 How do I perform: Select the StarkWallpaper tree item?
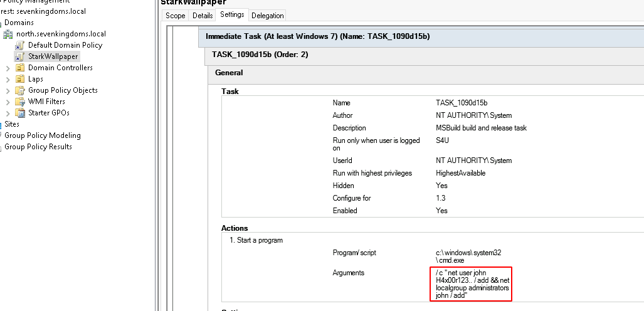[x=53, y=56]
